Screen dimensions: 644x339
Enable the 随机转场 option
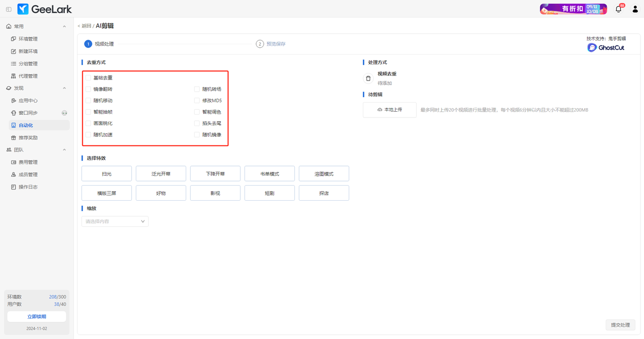[x=197, y=89]
